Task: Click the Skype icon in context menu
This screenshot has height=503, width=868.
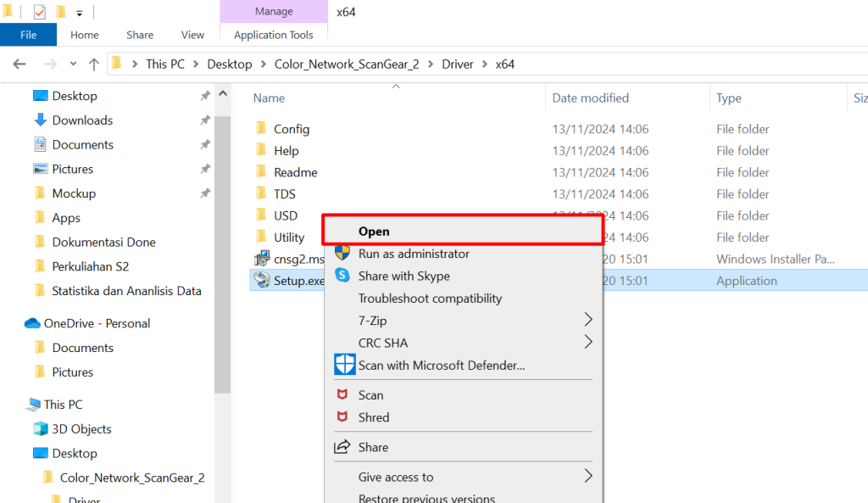Action: pos(342,276)
